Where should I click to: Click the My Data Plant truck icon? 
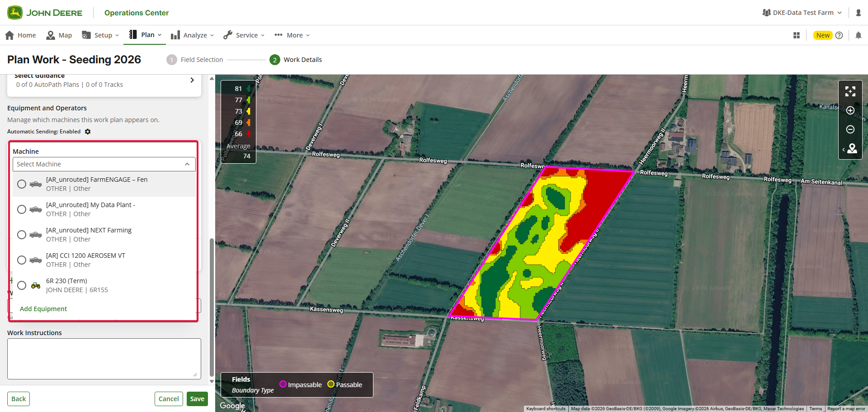tap(36, 209)
